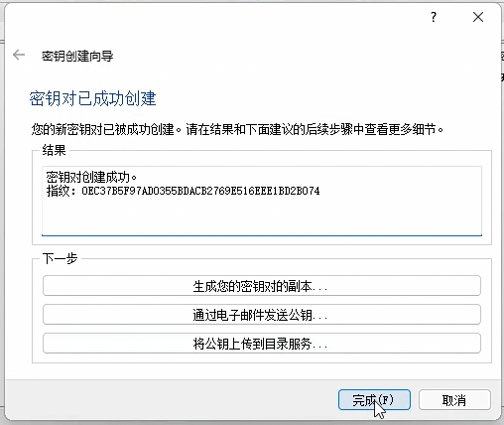This screenshot has height=425, width=504.
Task: Click inside the 结果 result text box
Action: pos(262,201)
